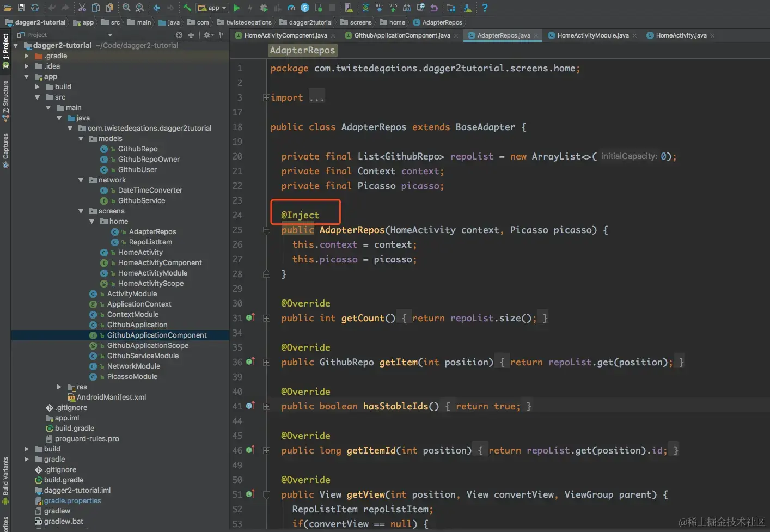The image size is (770, 532).
Task: Click the twistedeqations breadcrumb in navigation bar
Action: tap(248, 22)
